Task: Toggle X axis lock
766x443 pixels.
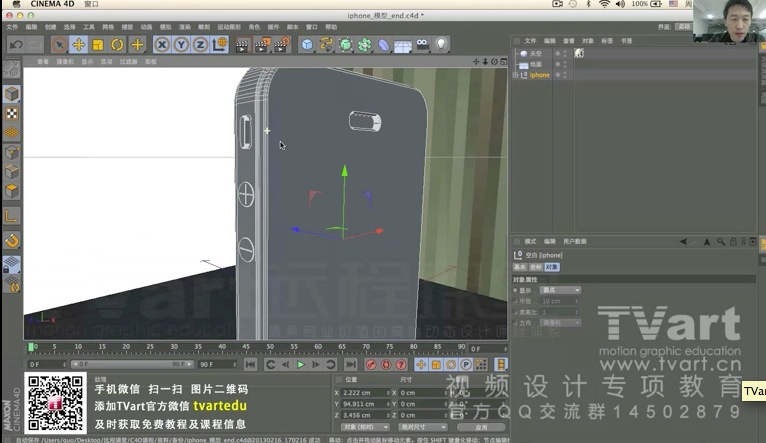Action: point(162,44)
